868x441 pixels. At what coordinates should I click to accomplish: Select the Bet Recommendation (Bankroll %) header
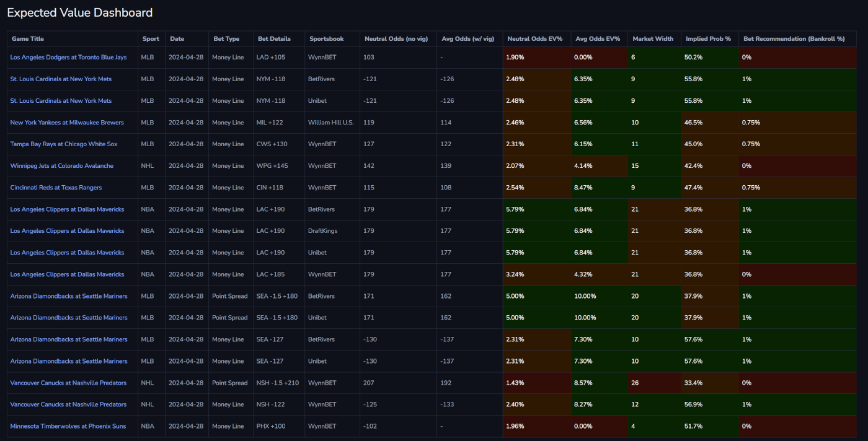795,38
